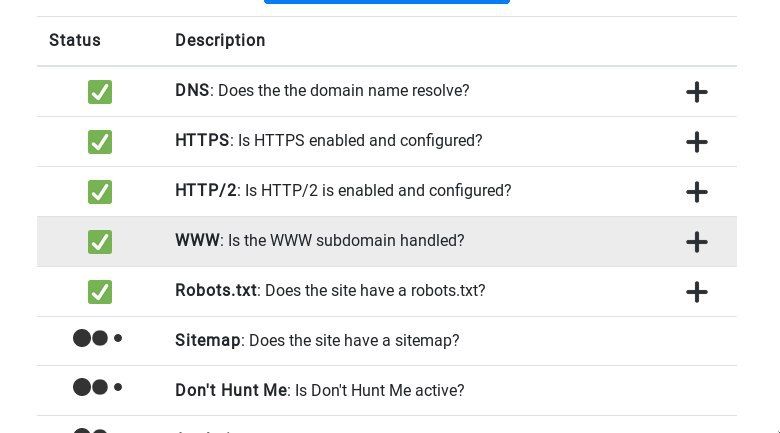The image size is (780, 433).
Task: Click the green checkmark beside WWW
Action: 99,242
